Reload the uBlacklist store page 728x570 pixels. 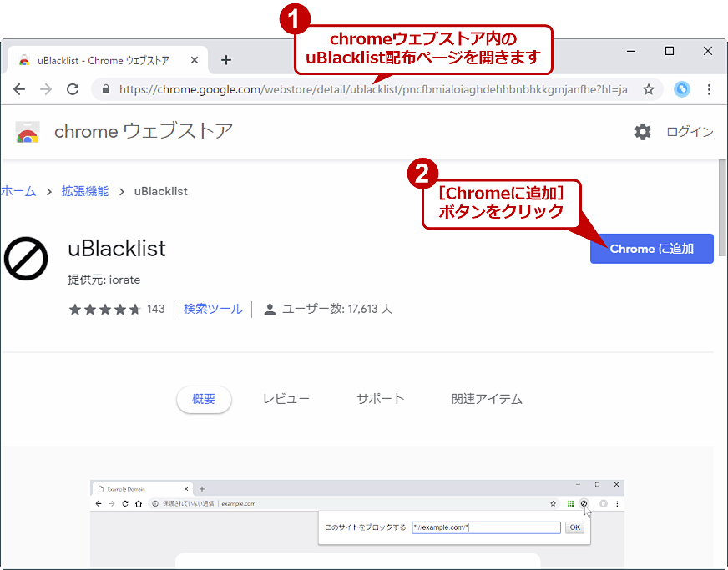pyautogui.click(x=73, y=89)
